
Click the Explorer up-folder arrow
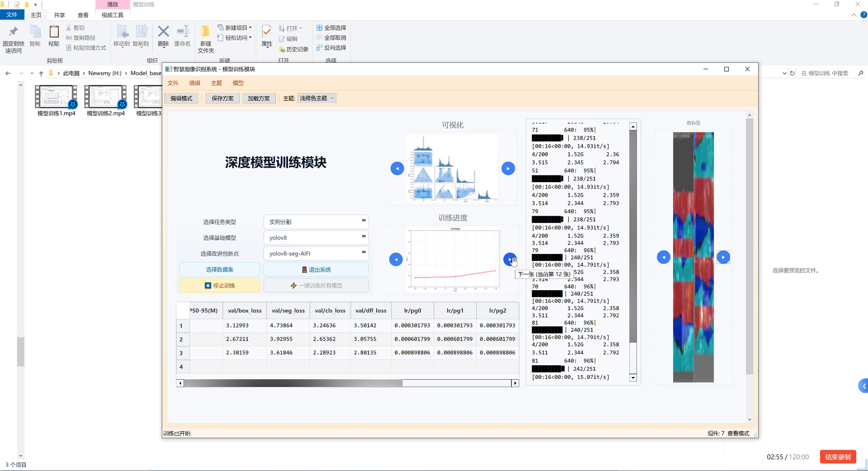point(41,73)
